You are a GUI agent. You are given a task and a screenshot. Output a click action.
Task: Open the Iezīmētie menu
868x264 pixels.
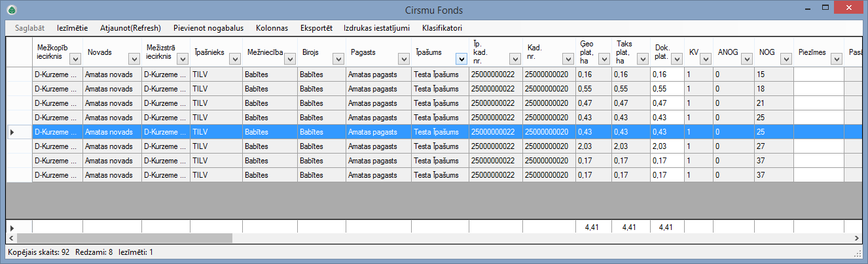pyautogui.click(x=72, y=28)
